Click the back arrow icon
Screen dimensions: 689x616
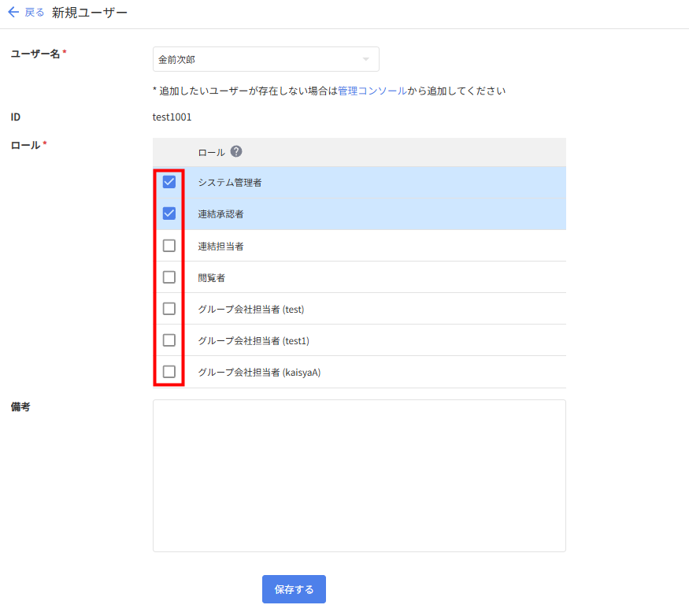point(13,13)
